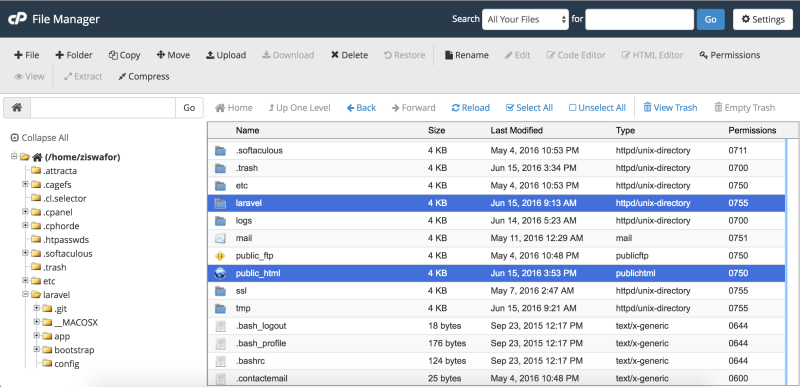The width and height of the screenshot is (800, 387).
Task: Click the public_html globe icon
Action: 220,273
